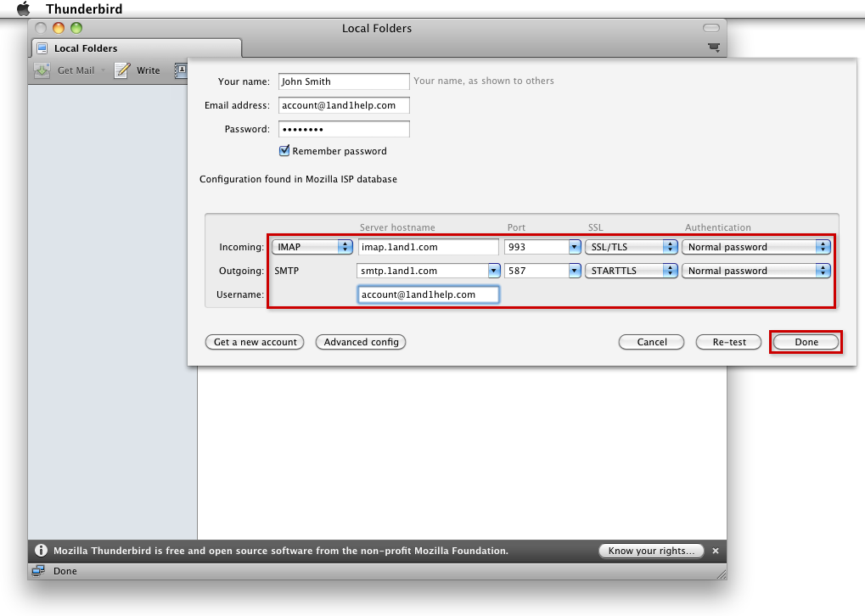Open the incoming SSL/TLS dropdown
The image size is (865, 616).
point(631,247)
